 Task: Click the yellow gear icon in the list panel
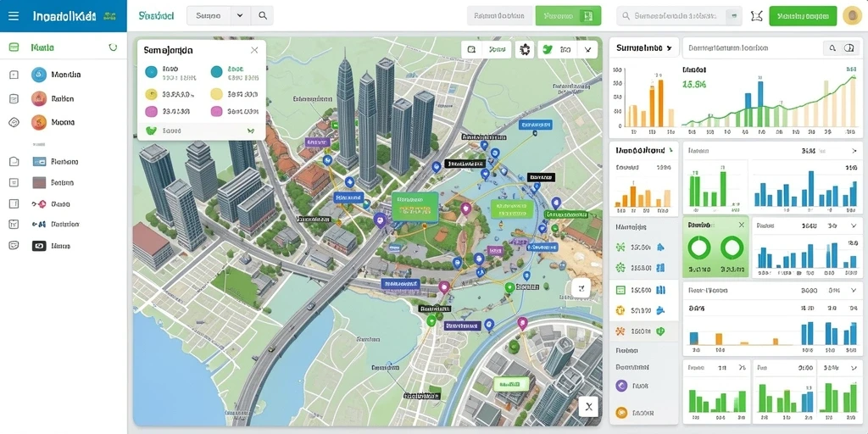click(620, 310)
